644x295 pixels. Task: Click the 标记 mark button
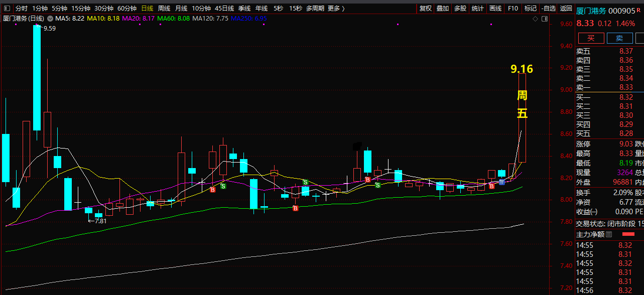(x=530, y=9)
